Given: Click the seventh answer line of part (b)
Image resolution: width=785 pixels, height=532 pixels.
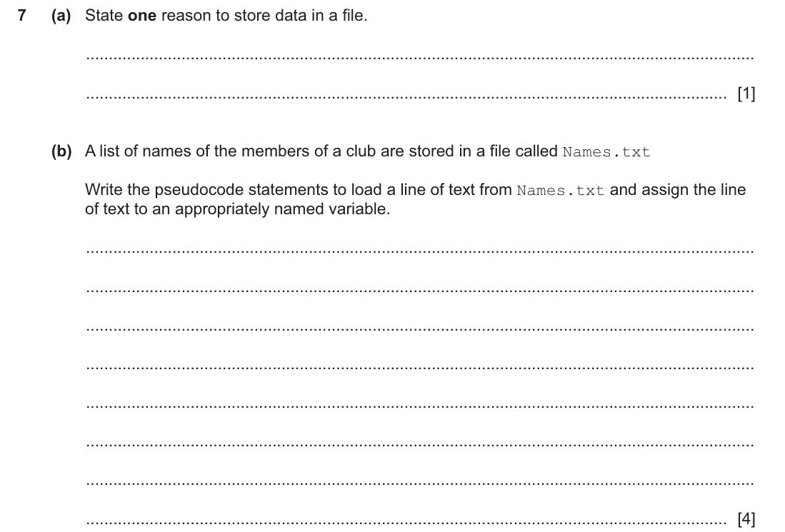Looking at the screenshot, I should point(419,483).
